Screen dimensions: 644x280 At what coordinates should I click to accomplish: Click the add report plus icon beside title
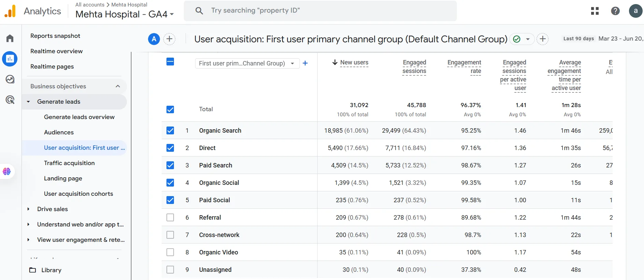tap(543, 39)
